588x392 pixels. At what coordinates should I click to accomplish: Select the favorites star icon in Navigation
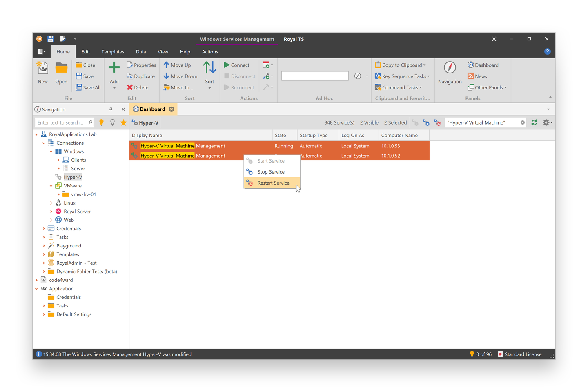(123, 122)
